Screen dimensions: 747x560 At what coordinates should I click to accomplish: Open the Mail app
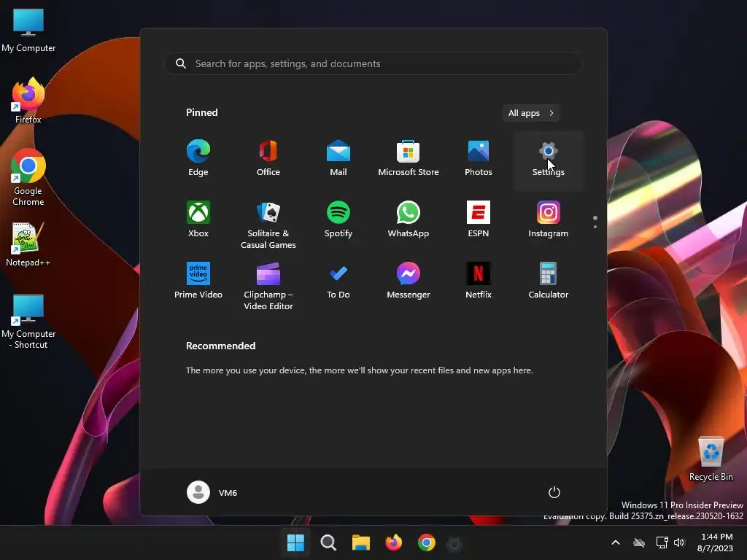click(x=338, y=158)
